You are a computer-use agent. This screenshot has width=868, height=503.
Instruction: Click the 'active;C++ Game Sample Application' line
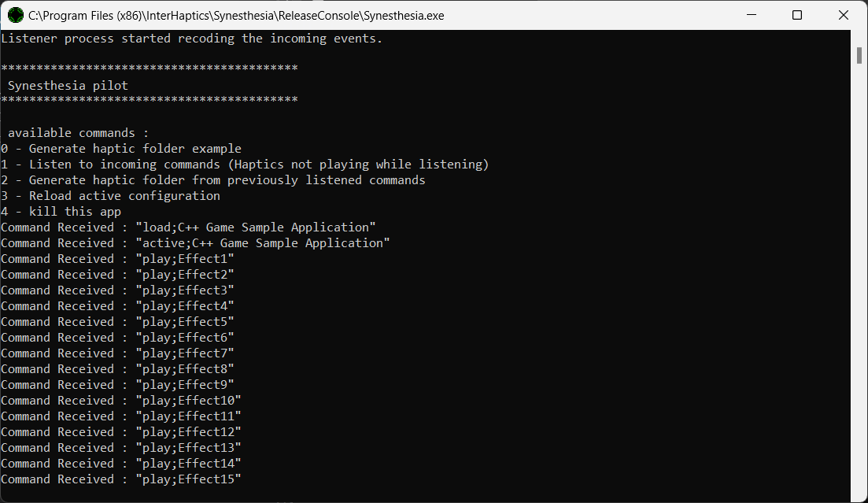(x=195, y=243)
